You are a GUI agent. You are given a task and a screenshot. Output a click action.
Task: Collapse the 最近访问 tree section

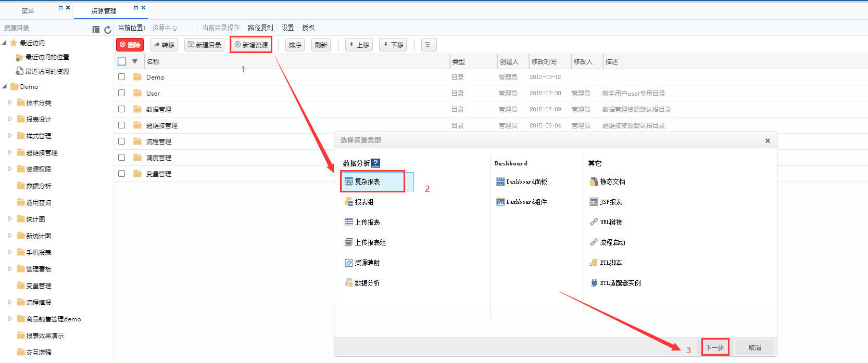5,43
